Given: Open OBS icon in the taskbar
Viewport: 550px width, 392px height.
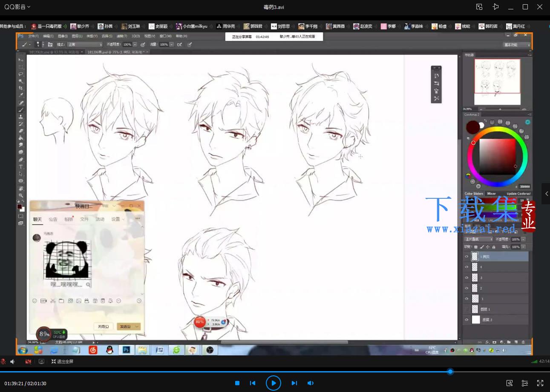Looking at the screenshot, I should pos(210,350).
